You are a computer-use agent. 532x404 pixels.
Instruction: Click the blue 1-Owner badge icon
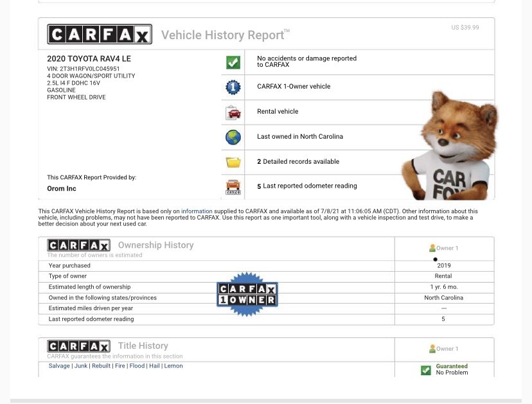(233, 87)
